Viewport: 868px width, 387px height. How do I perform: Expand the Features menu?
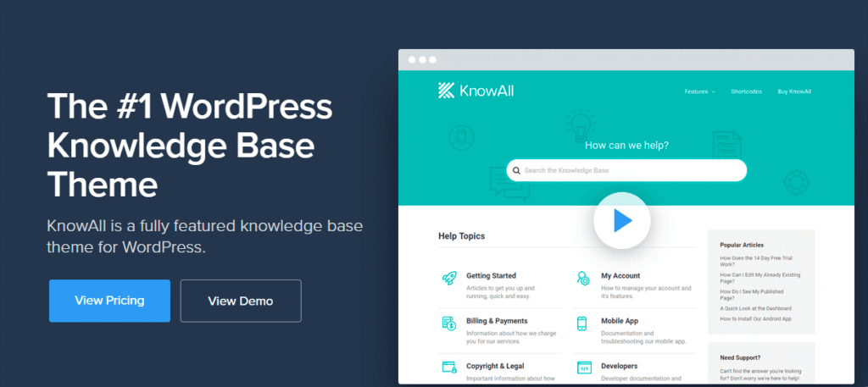[699, 91]
